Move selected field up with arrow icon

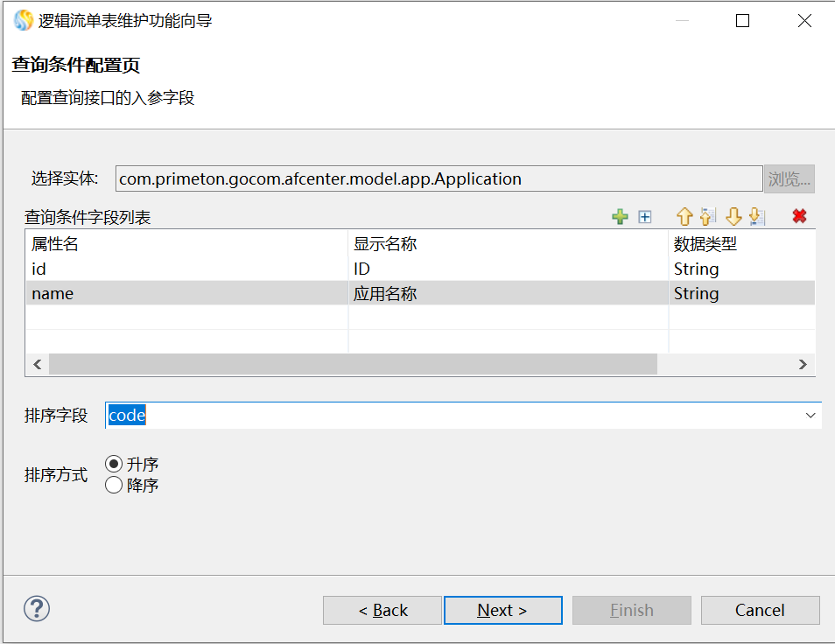click(684, 217)
